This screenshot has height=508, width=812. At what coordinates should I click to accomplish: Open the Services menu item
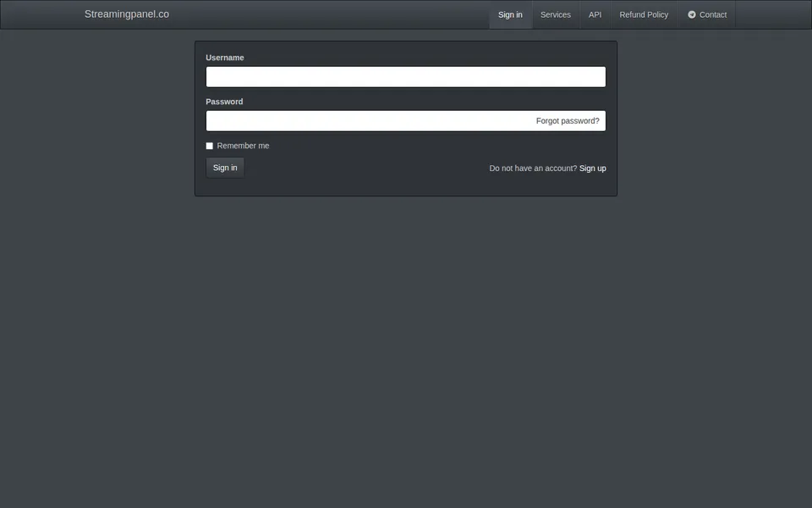[556, 14]
